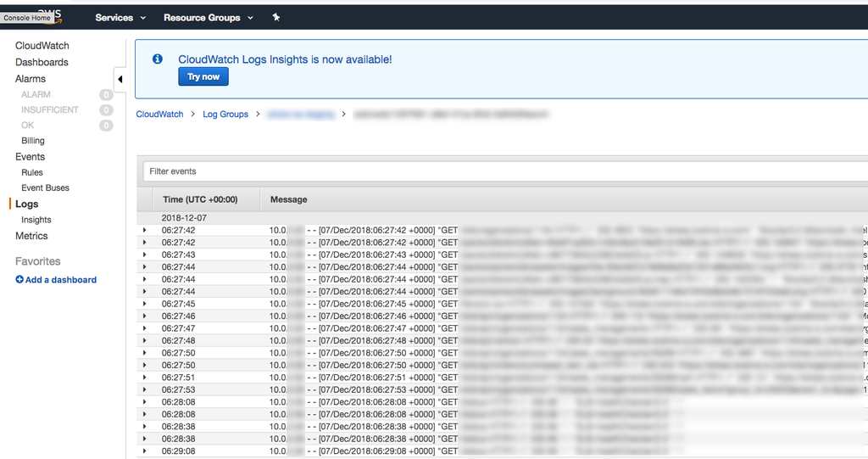Click the INSUFFICIENT count badge showing 0

tap(106, 110)
